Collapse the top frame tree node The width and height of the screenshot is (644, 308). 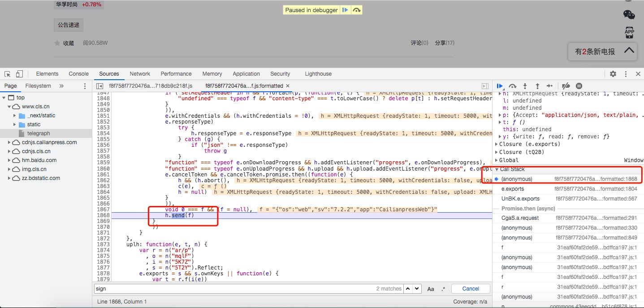tap(4, 98)
